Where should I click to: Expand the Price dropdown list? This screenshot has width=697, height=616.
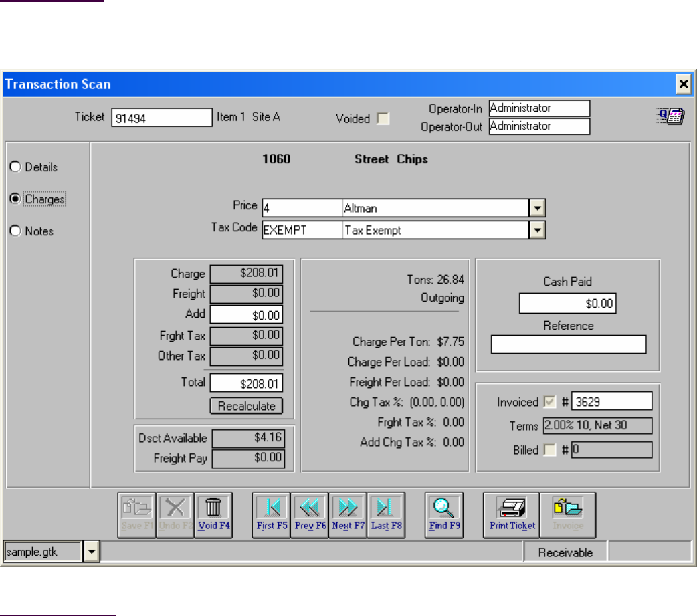coord(537,207)
